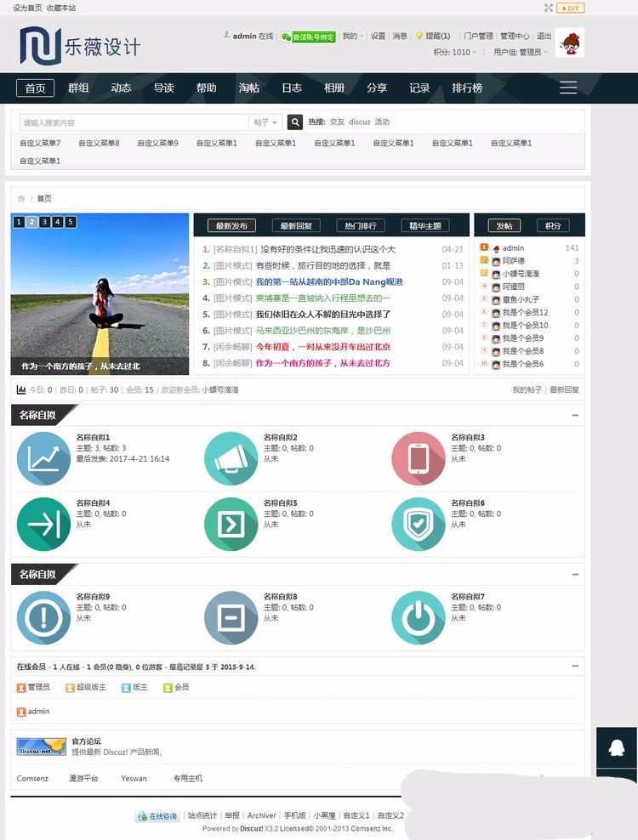Click the 提醒(1) notification bulb
This screenshot has height=840, width=638.
pos(419,36)
